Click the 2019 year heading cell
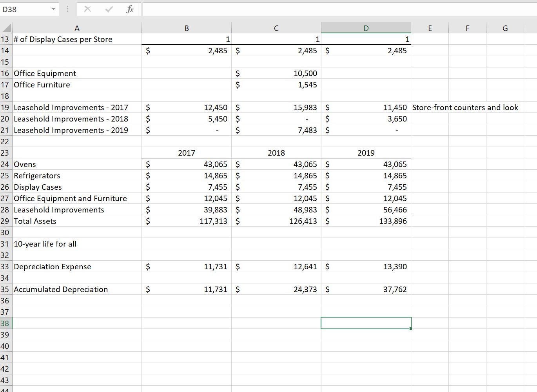This screenshot has width=537, height=392. pos(366,153)
